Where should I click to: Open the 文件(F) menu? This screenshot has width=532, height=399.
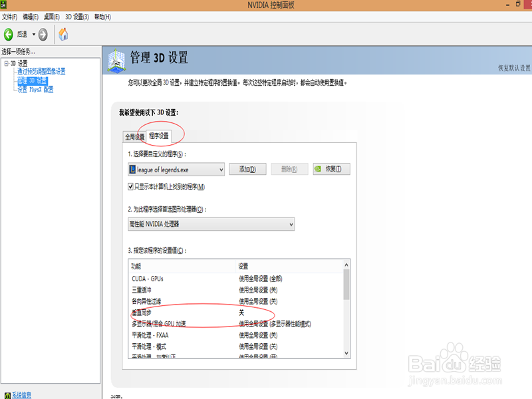[9, 17]
